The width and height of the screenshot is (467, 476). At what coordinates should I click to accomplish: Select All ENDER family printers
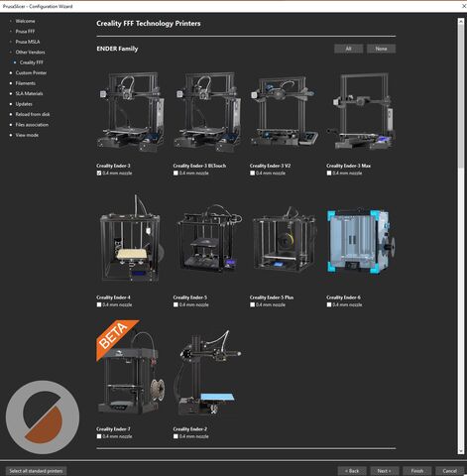(348, 49)
